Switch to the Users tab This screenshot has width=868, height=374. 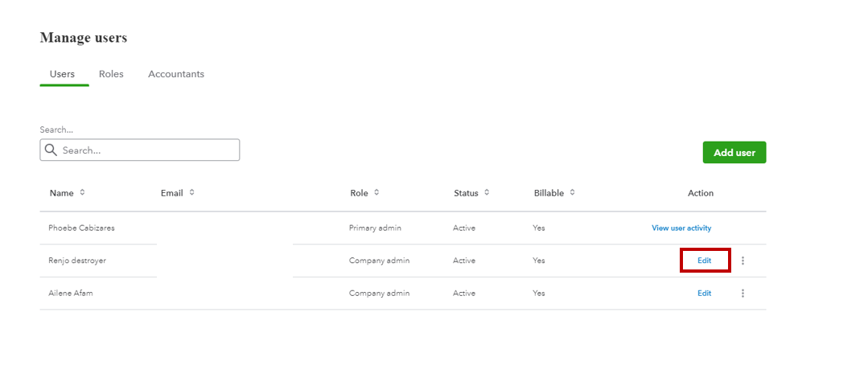pos(62,74)
